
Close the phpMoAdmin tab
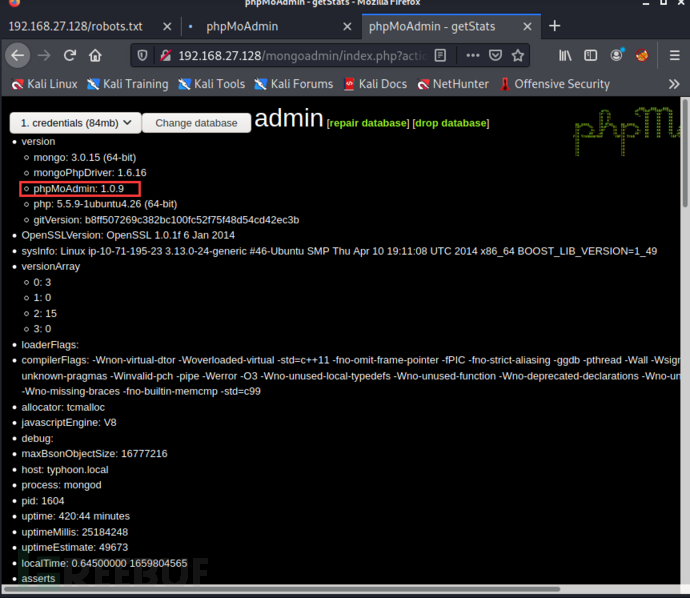(347, 26)
